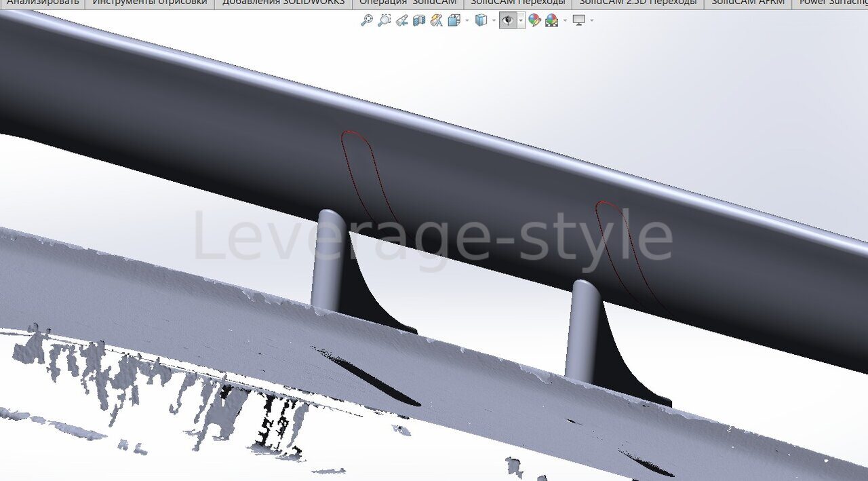Viewport: 868px width, 481px height.
Task: Select the Добавления SOLIDWORKS tab
Action: (x=283, y=3)
